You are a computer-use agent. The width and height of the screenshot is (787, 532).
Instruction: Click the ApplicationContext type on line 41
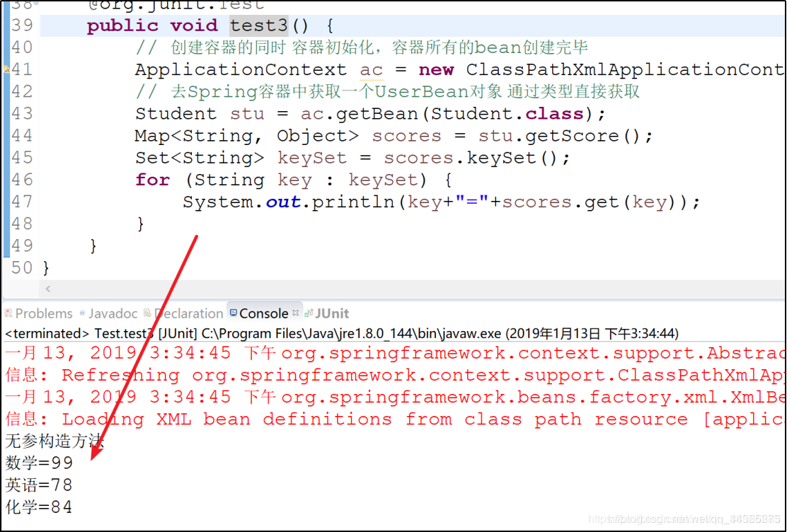[241, 69]
